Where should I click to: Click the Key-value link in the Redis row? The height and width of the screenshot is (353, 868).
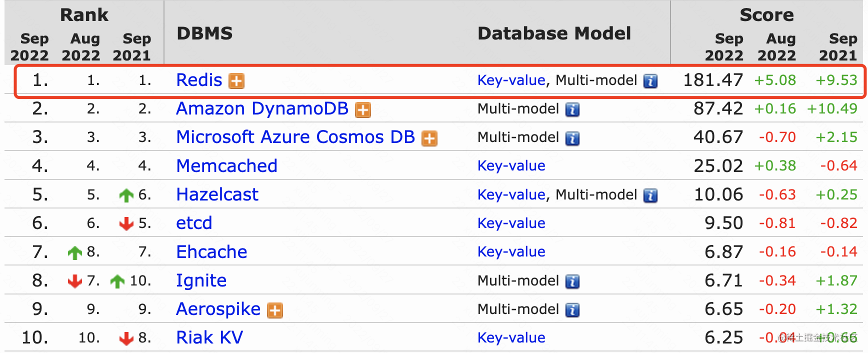point(511,80)
